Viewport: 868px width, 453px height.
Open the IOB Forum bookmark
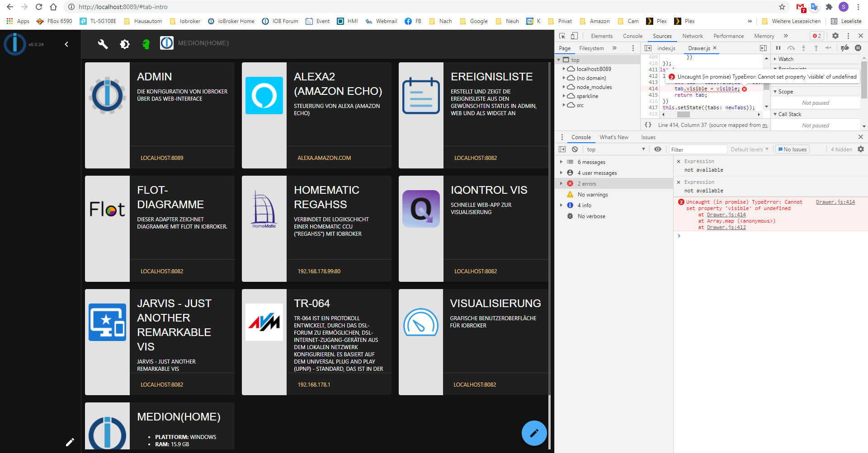tap(280, 21)
